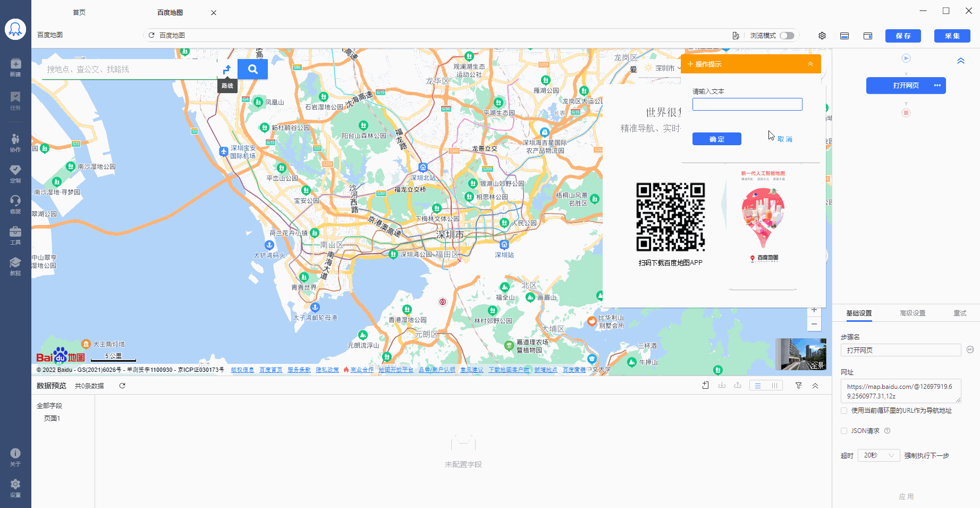Click the JSON请求 help question icon
The height and width of the screenshot is (508, 980).
887,431
